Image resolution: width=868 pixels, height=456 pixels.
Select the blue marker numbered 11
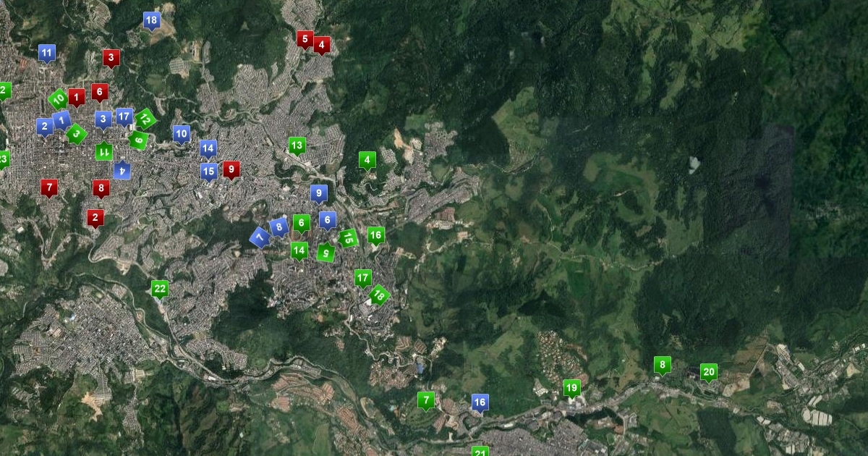pyautogui.click(x=47, y=53)
